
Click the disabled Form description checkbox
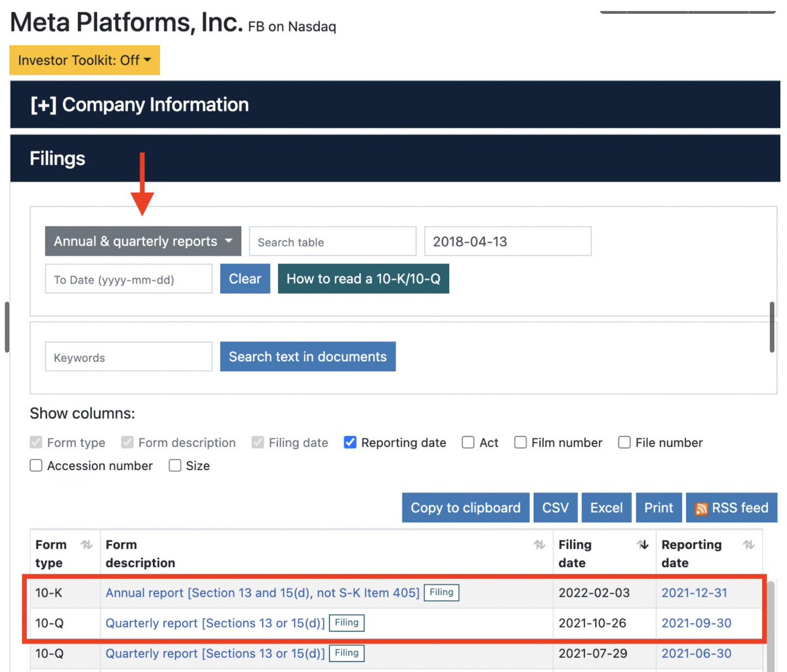pos(127,443)
